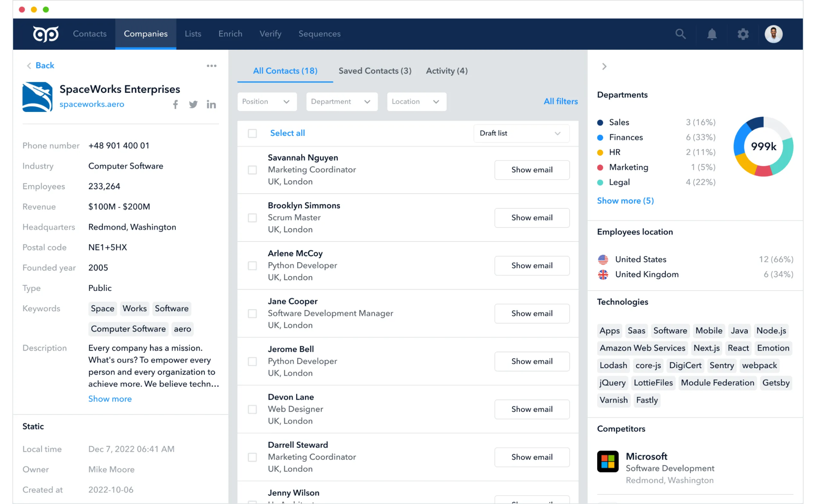Click the Companies nav tab
The height and width of the screenshot is (504, 816).
pos(145,34)
